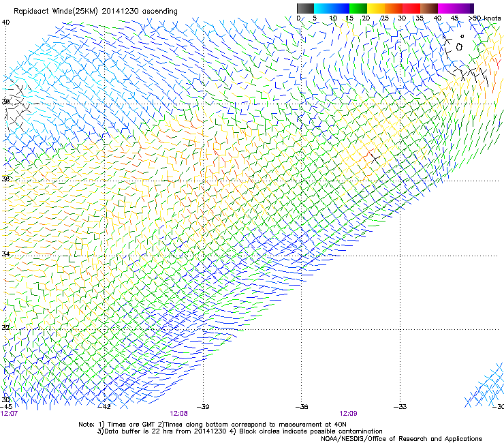Click the latitude label '34' on left axis
The width and height of the screenshot is (504, 443).
pos(5,254)
